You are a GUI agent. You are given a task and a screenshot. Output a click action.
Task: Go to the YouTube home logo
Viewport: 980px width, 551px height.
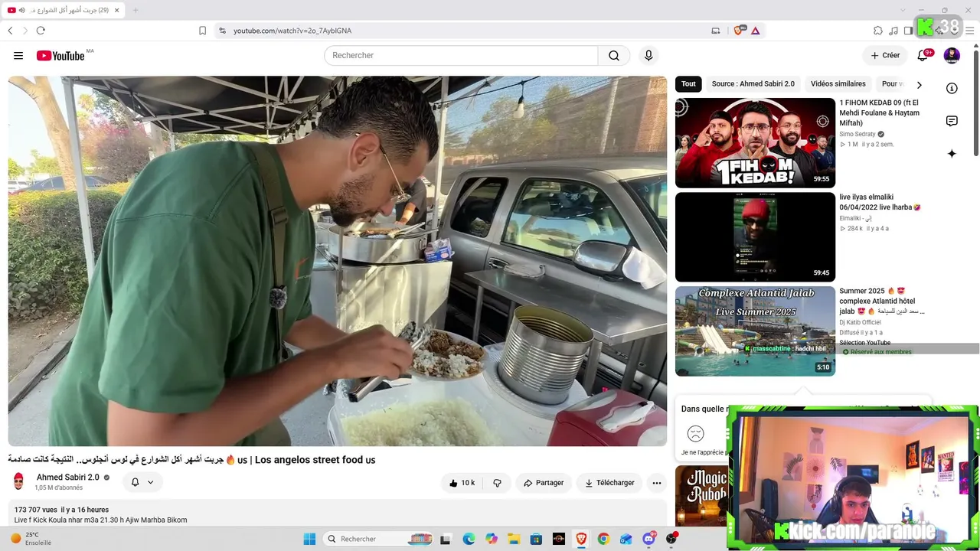click(60, 56)
